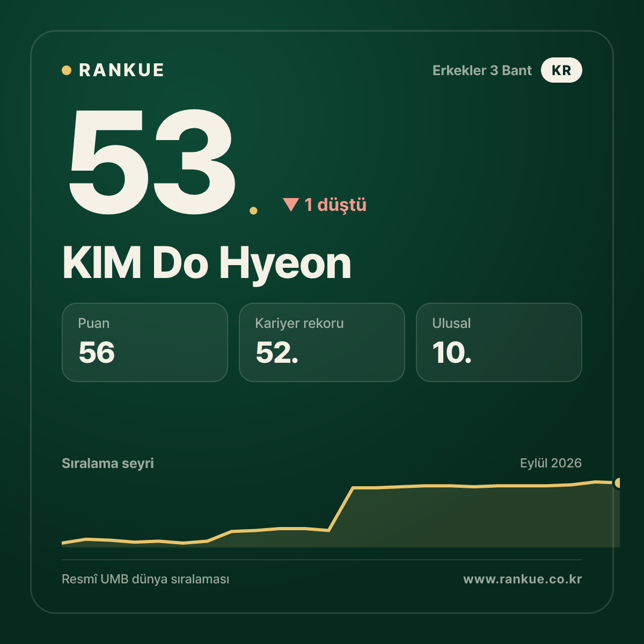Click the '1 düştü' change text
The height and width of the screenshot is (644, 644).
tap(335, 204)
